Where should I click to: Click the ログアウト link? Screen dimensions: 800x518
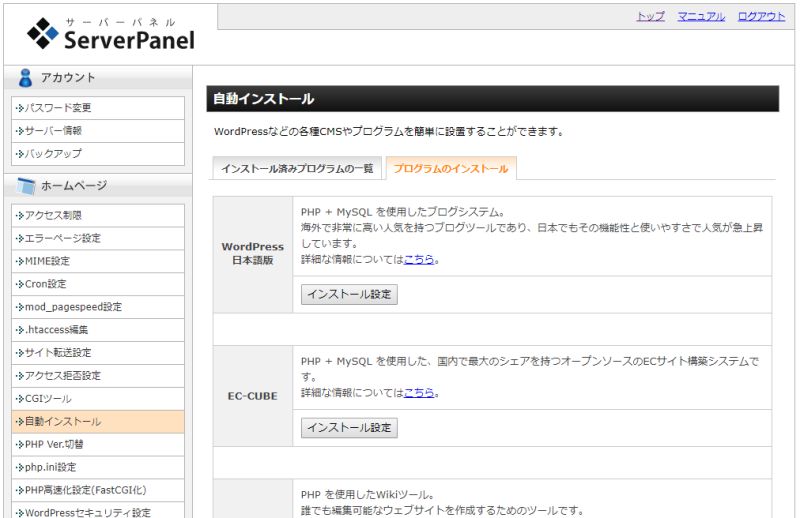coord(761,16)
